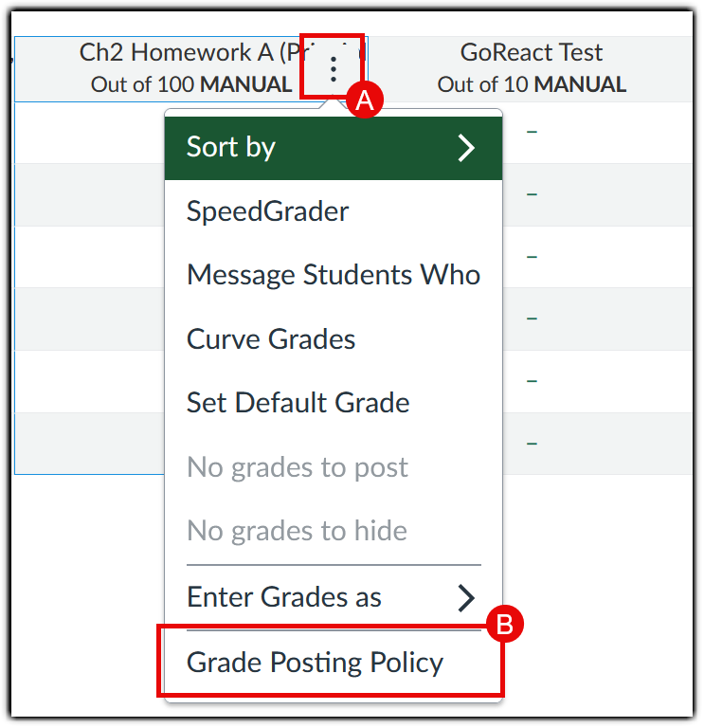Open SpeedGrader from the menu
The image size is (704, 728).
pyautogui.click(x=268, y=210)
